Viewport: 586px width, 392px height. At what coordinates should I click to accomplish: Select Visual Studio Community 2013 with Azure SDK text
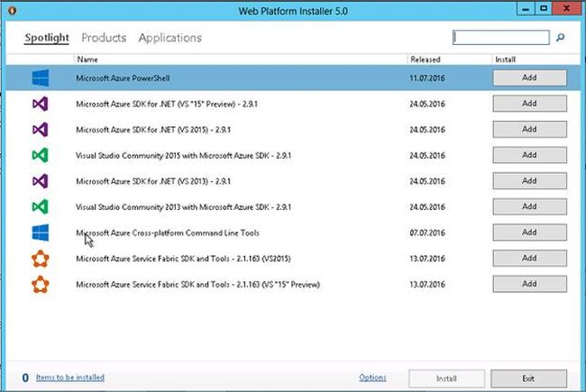(x=184, y=207)
